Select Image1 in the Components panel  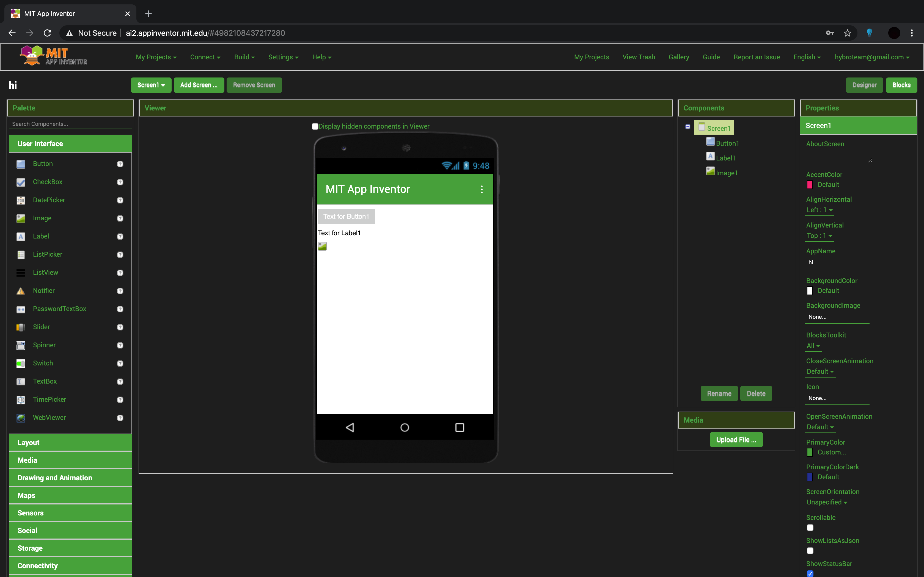point(727,172)
